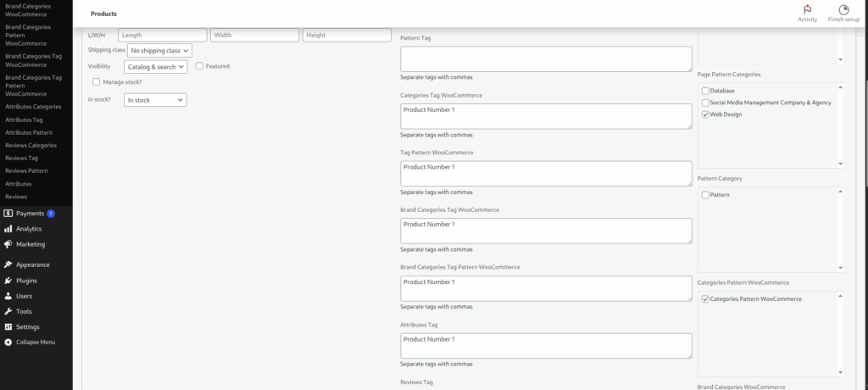The width and height of the screenshot is (868, 390).
Task: Click the Pattern Tag text area
Action: click(x=546, y=58)
